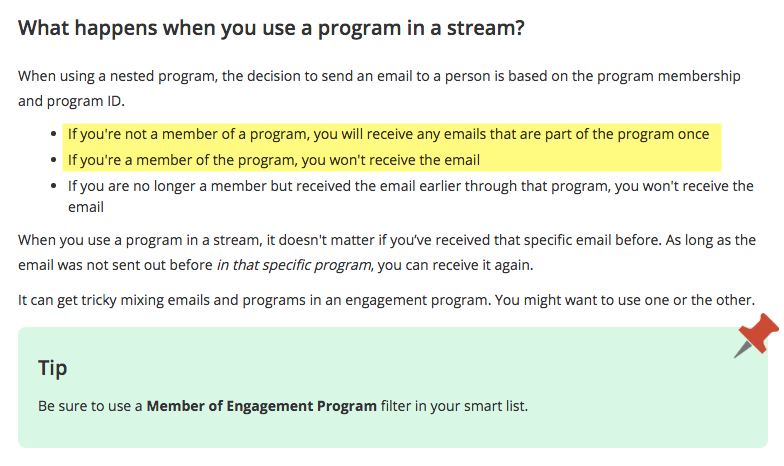Image resolution: width=784 pixels, height=466 pixels.
Task: Click the first highlighted bullet about non-members
Action: pyautogui.click(x=388, y=134)
